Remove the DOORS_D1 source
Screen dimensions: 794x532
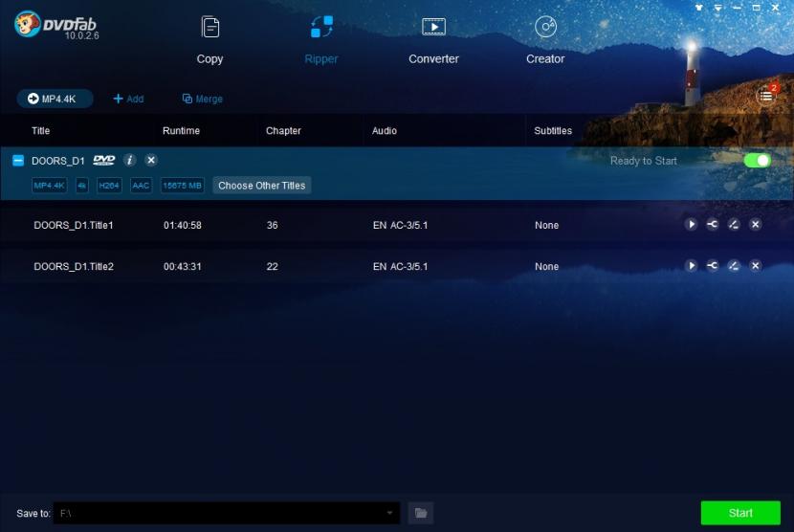[x=151, y=161]
